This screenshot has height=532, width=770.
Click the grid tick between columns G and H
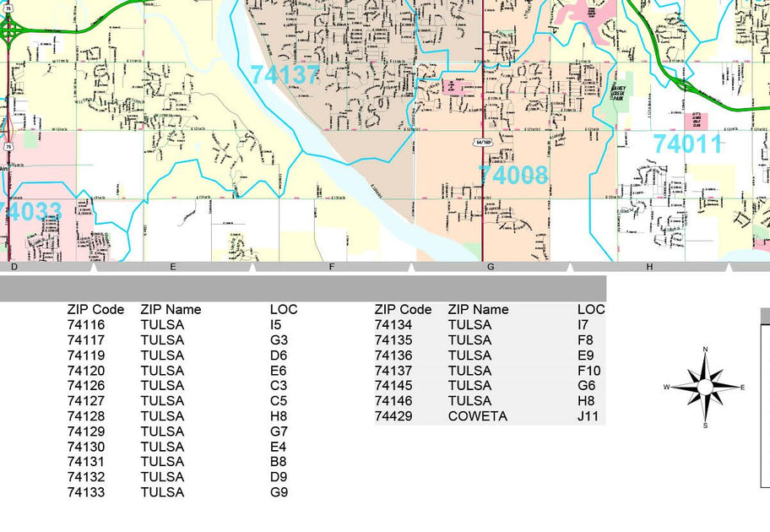pyautogui.click(x=570, y=268)
